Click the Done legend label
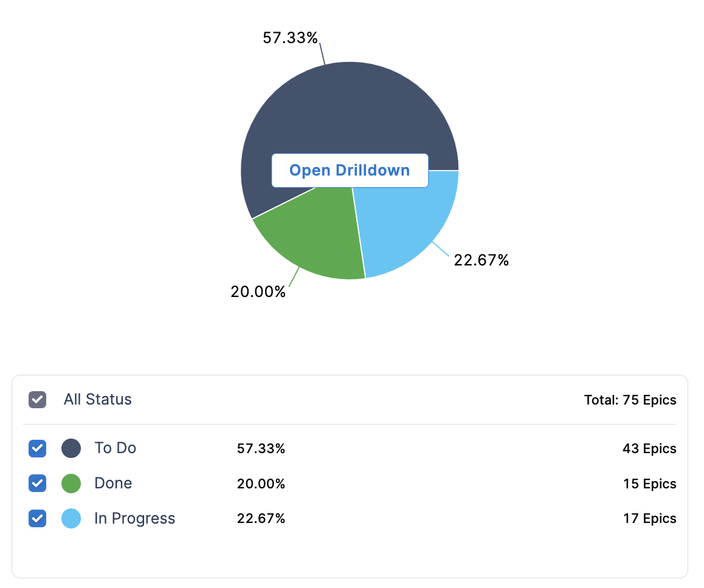This screenshot has height=588, width=704. point(113,484)
